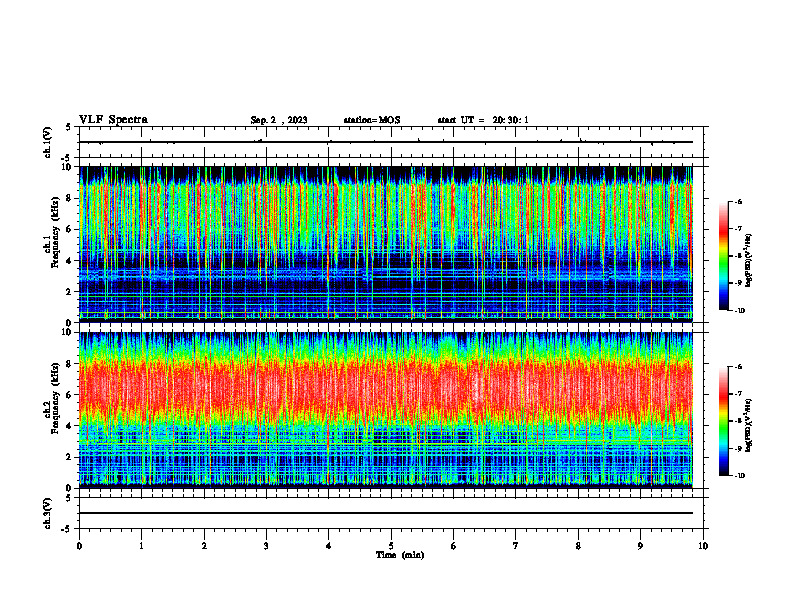Click the ch.2 colorbar "-10" scale value
The width and height of the screenshot is (792, 612).
point(739,476)
